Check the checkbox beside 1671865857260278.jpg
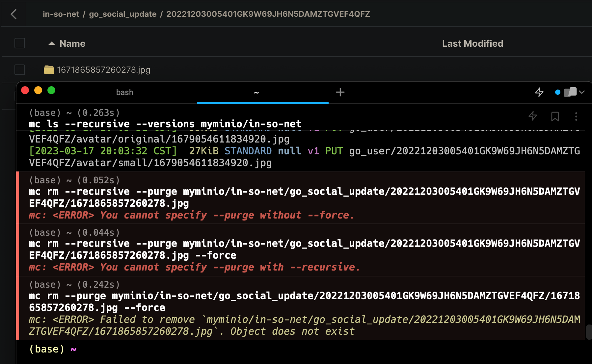 coord(19,70)
